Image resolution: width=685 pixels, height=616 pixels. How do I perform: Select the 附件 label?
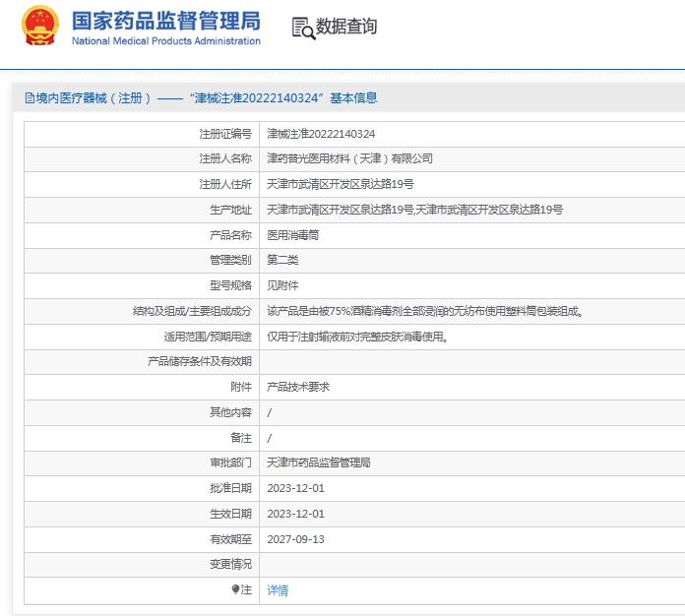[x=241, y=387]
